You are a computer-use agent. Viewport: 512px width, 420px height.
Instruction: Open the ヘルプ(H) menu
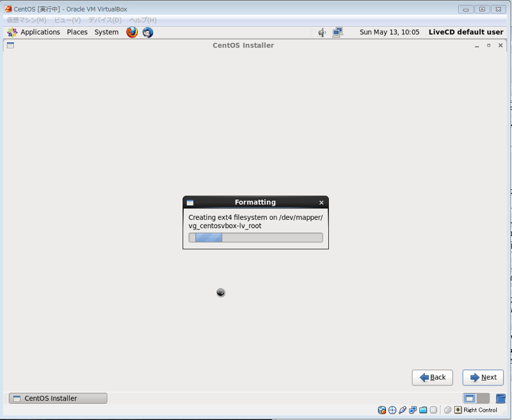(143, 20)
